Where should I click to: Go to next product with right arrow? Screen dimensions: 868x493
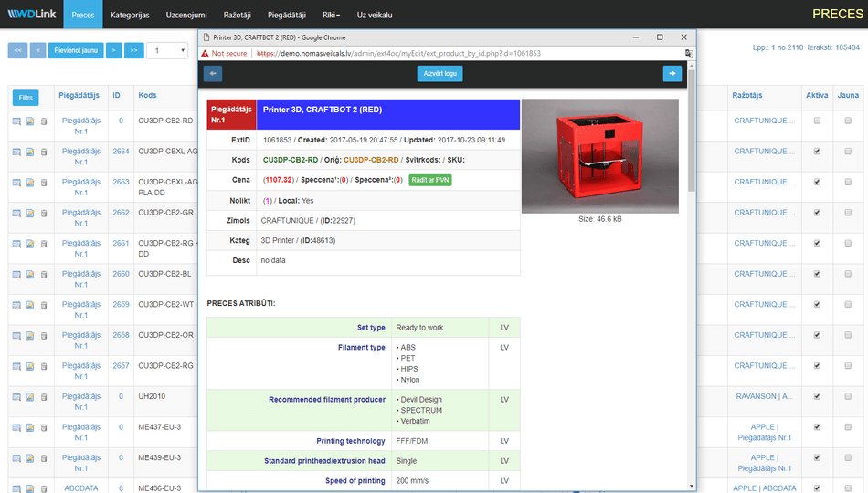click(x=672, y=74)
